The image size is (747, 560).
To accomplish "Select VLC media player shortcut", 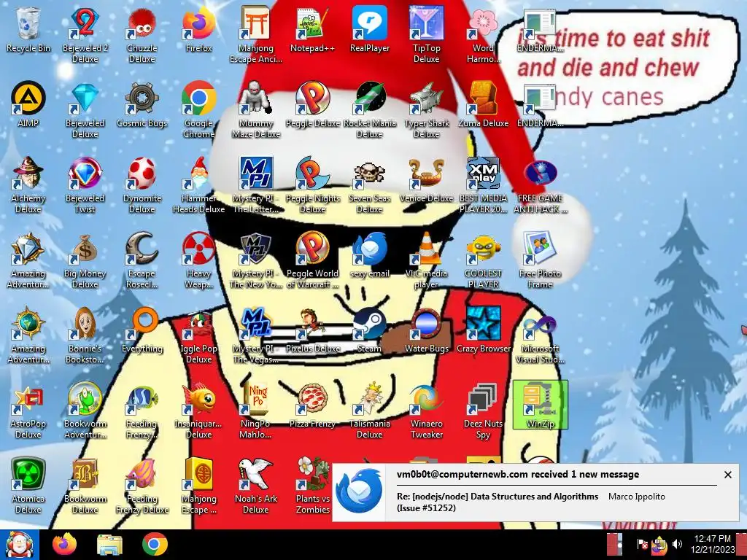I will coord(426,260).
